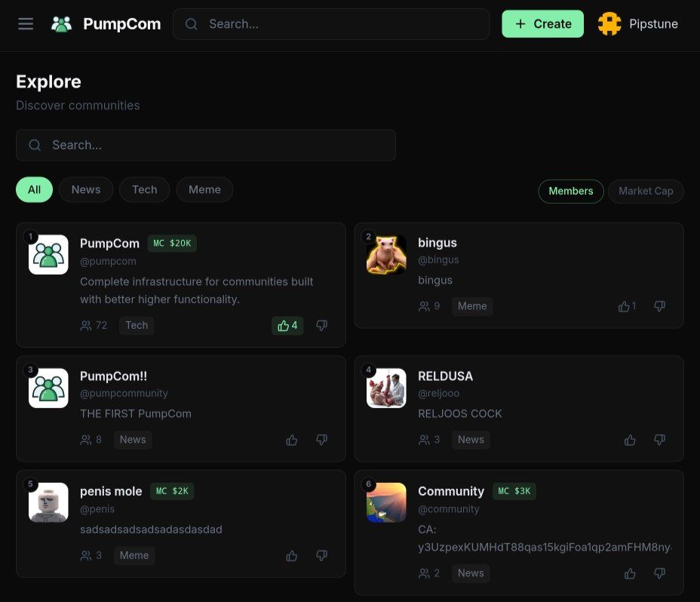Viewport: 700px width, 602px height.
Task: Open the @pumpcommunity handle
Action: tap(124, 394)
